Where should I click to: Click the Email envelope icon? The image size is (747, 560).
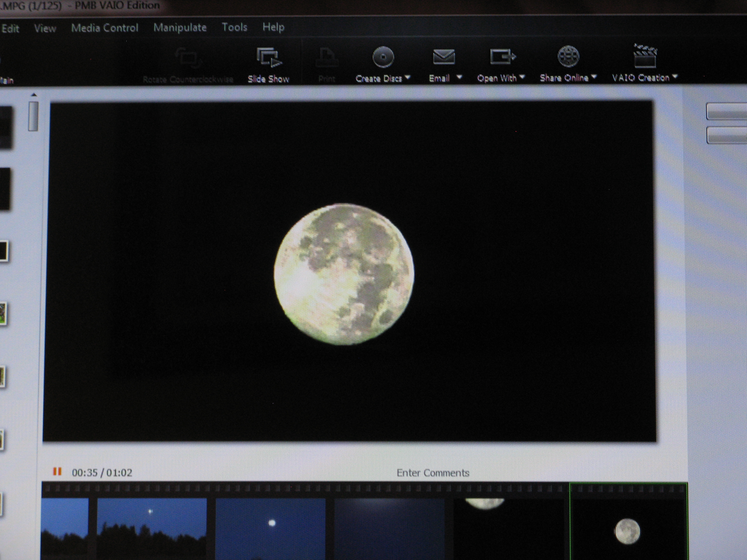coord(444,57)
